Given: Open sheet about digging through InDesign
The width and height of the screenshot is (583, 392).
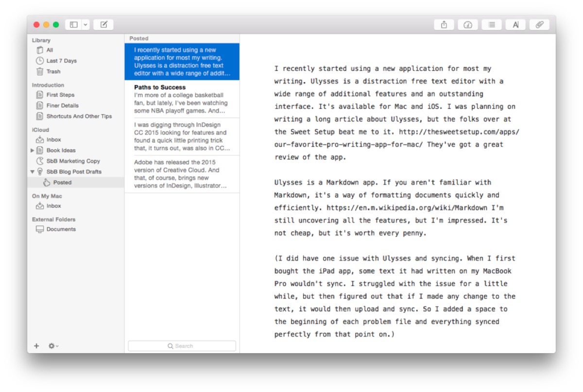Looking at the screenshot, I should pos(182,136).
